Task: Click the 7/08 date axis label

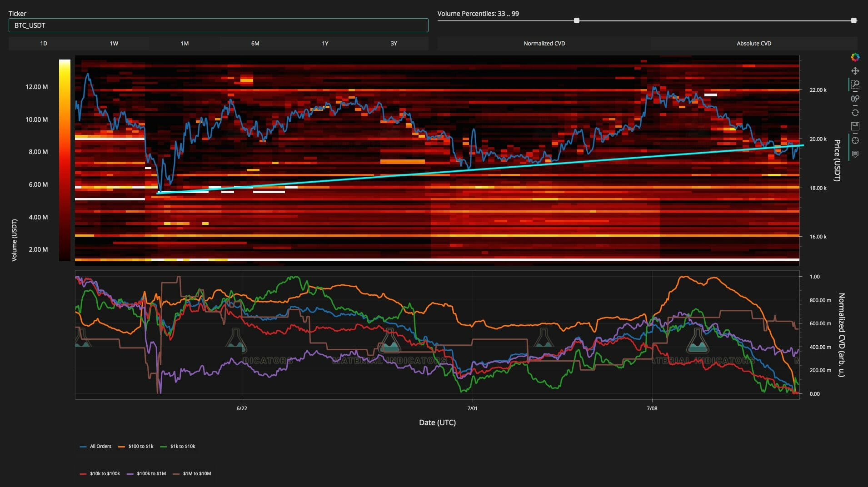Action: [652, 408]
